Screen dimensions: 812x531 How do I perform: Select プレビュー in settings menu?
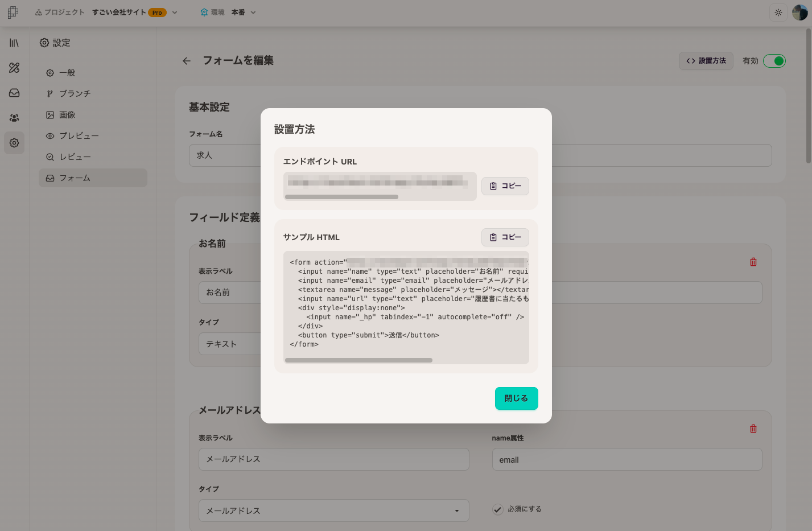coord(93,136)
